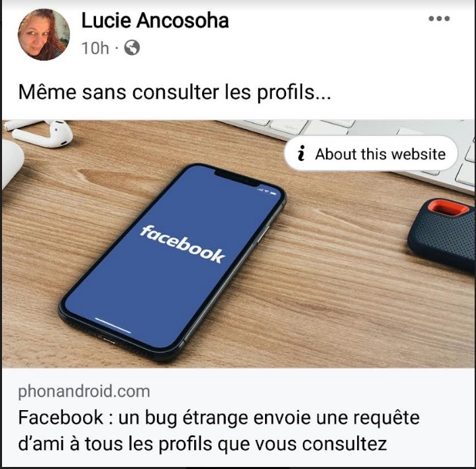Screen dimensions: 476x469
Task: Click the AirPods case in preview photo
Action: (x=12, y=162)
